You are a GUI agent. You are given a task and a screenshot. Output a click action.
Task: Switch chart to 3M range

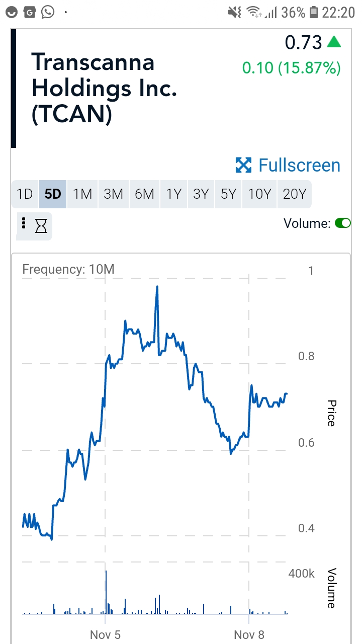coord(113,194)
